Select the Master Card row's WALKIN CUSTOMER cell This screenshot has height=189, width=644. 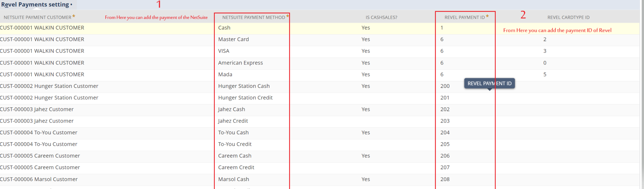click(42, 39)
